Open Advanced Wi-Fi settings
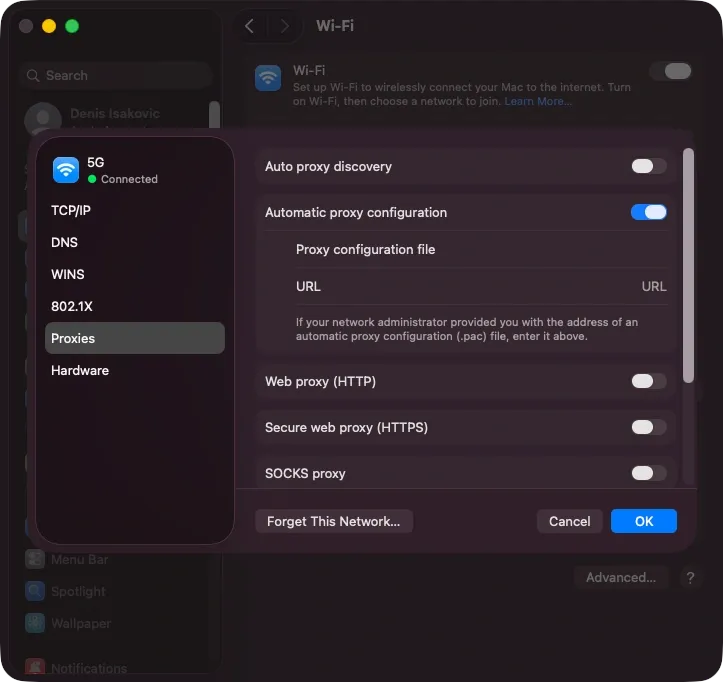The height and width of the screenshot is (682, 723). [x=621, y=577]
